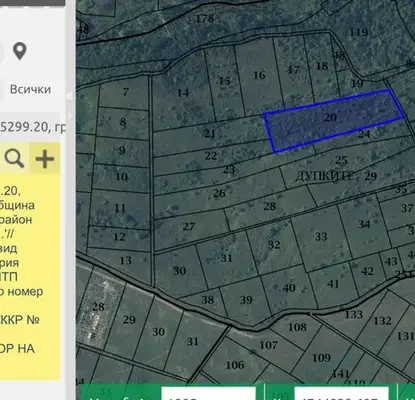Select parcel 7 on the map

coord(125,92)
